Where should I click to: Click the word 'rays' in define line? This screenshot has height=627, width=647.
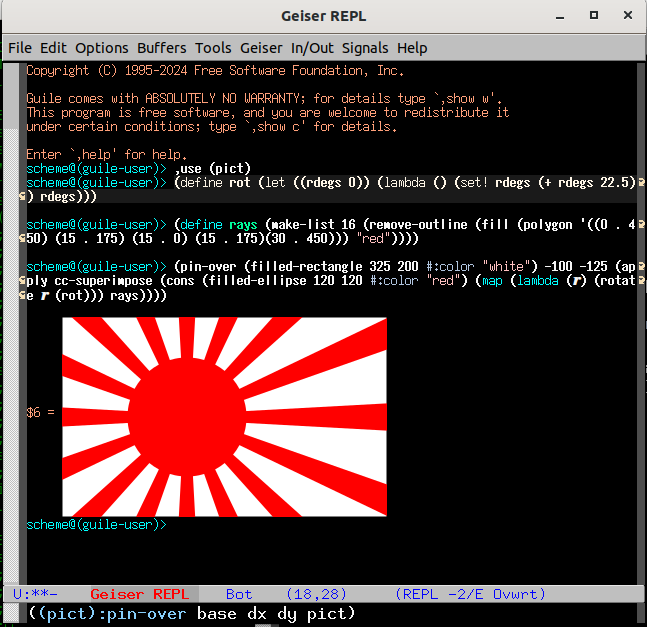pos(243,224)
